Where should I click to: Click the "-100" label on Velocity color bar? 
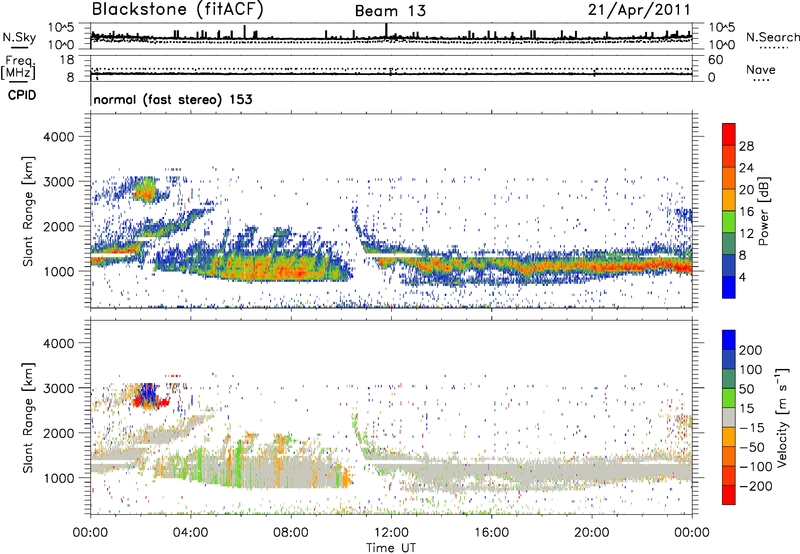point(756,467)
